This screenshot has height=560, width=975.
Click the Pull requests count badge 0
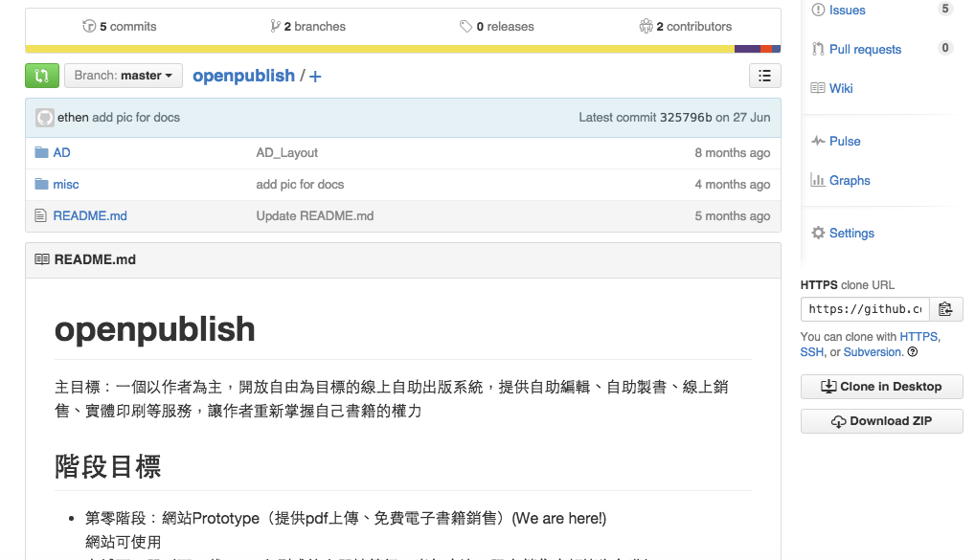coord(944,48)
